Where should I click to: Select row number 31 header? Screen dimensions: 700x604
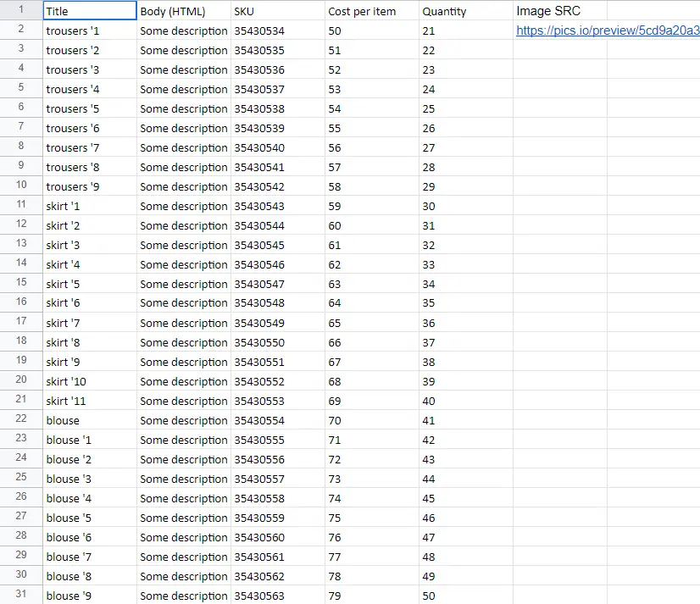pyautogui.click(x=21, y=594)
